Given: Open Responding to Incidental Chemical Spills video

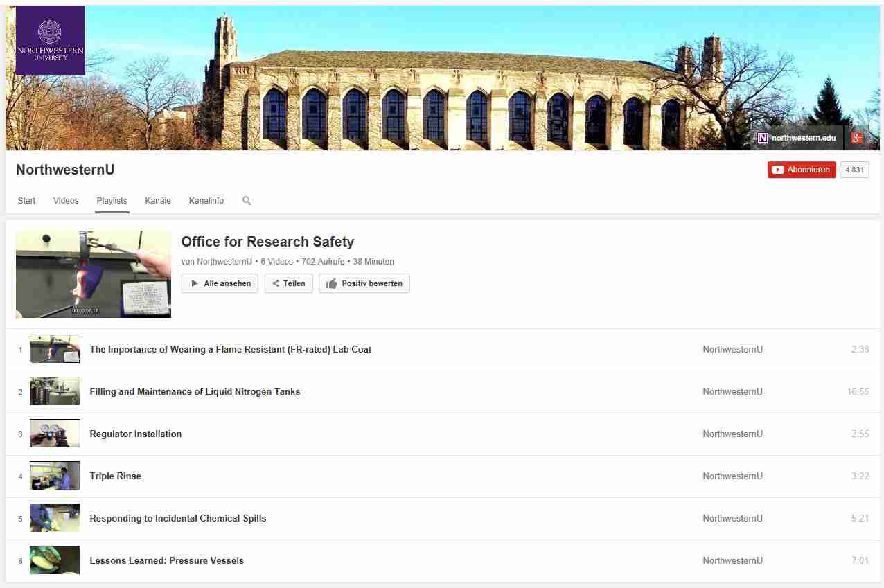Looking at the screenshot, I should coord(178,519).
